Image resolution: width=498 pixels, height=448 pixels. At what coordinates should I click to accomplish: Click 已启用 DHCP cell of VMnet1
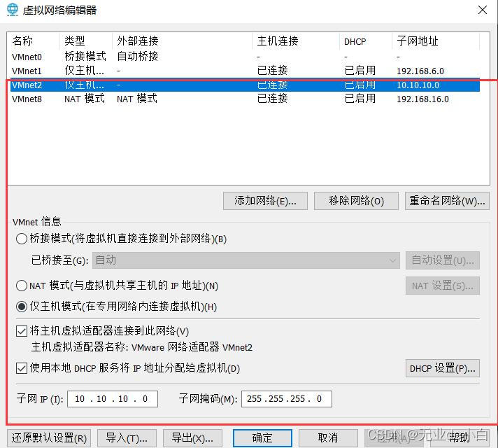[x=360, y=70]
